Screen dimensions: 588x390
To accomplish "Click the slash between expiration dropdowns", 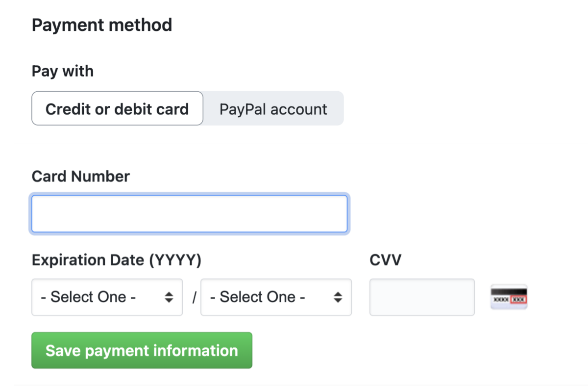I will (194, 297).
